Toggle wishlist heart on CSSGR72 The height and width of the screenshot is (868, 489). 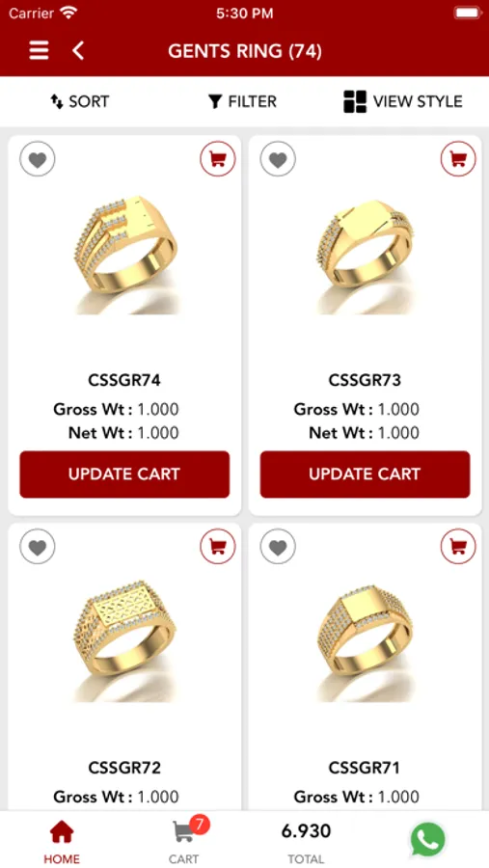tap(37, 547)
